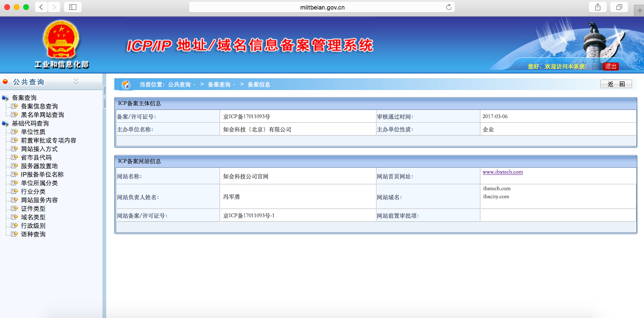This screenshot has width=644, height=318.
Task: Open 域名类型 in the sidebar tree
Action: 33,217
